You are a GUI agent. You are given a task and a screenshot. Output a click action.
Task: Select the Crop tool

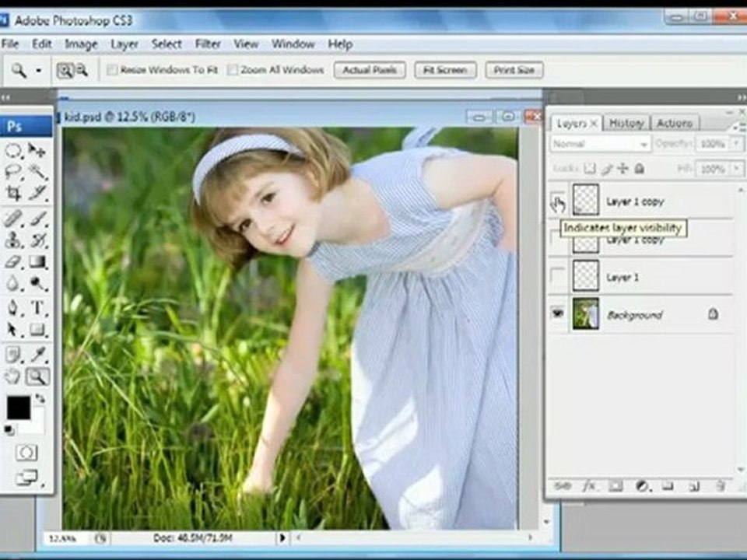[14, 193]
